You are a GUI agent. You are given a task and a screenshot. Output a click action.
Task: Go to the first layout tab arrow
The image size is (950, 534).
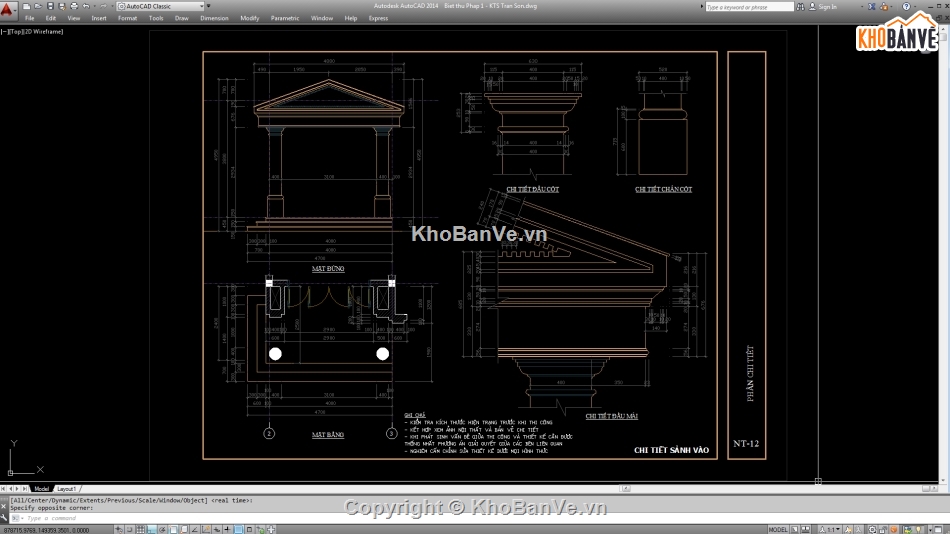(x=3, y=489)
